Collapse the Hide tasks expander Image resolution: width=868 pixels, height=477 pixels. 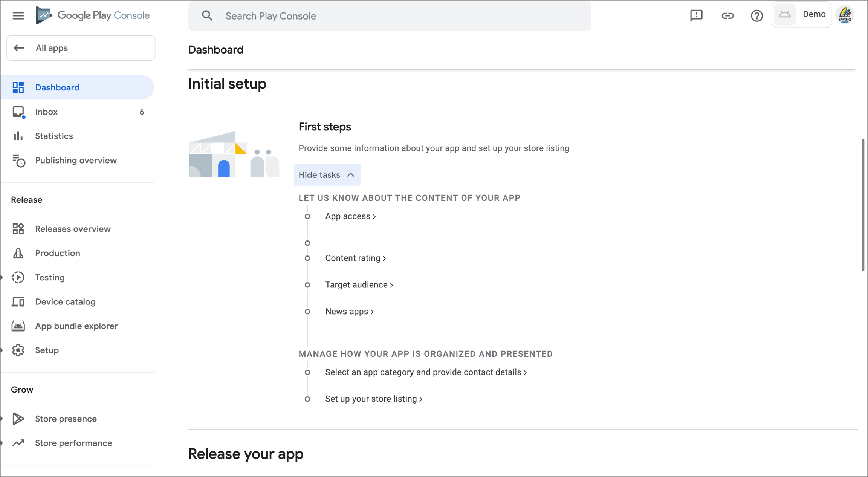(327, 175)
